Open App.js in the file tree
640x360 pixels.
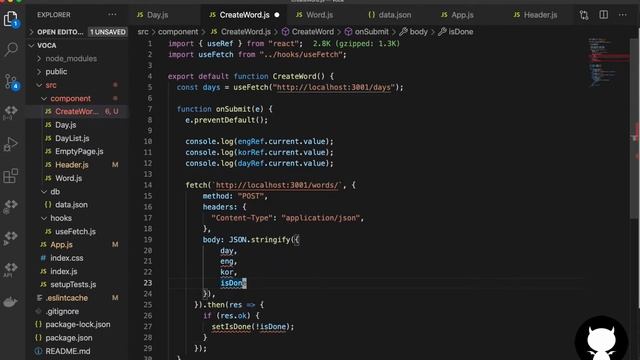61,244
